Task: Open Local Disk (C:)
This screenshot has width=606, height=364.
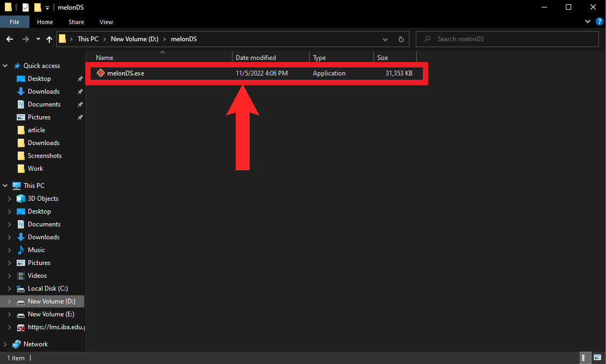Action: point(48,289)
